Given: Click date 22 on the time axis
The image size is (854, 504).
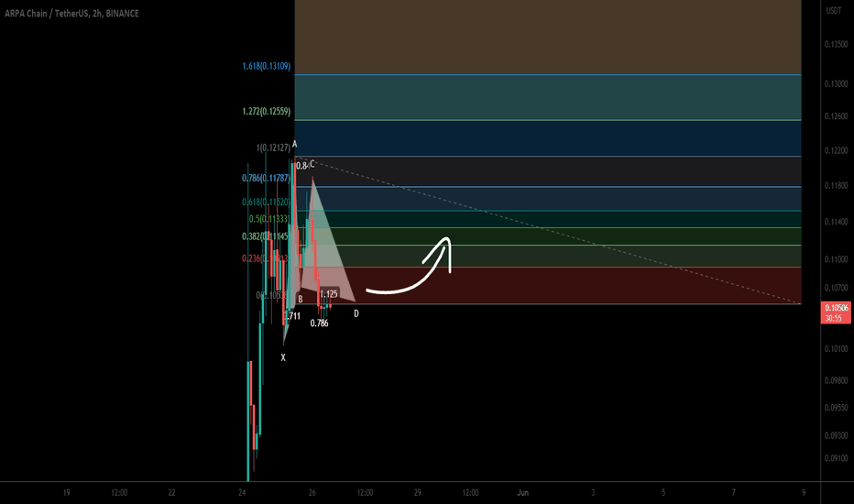Looking at the screenshot, I should click(171, 493).
